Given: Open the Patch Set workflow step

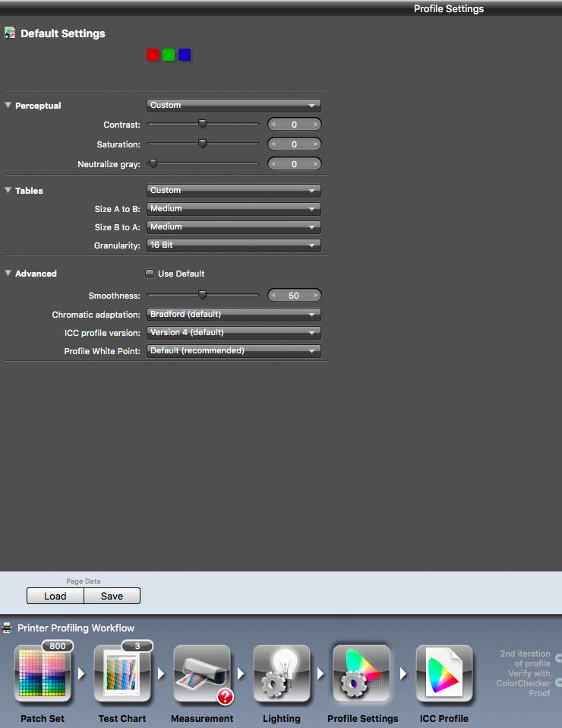Looking at the screenshot, I should pos(43,674).
